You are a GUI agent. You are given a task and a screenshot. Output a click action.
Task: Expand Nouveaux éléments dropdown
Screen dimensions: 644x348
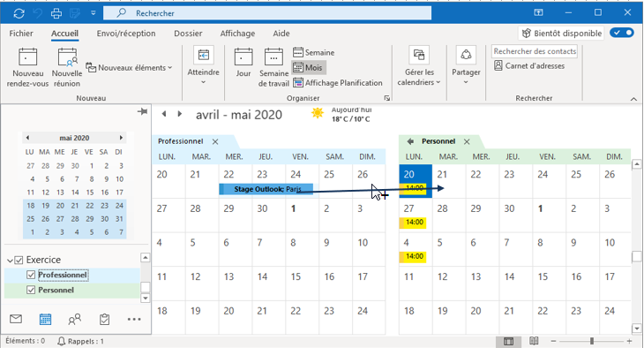[129, 67]
